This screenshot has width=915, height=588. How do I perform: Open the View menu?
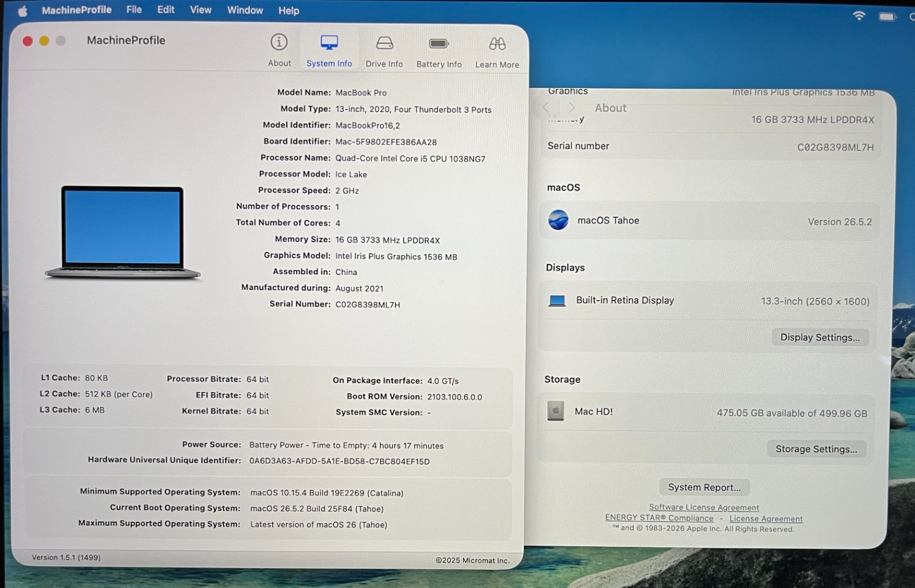coord(201,10)
